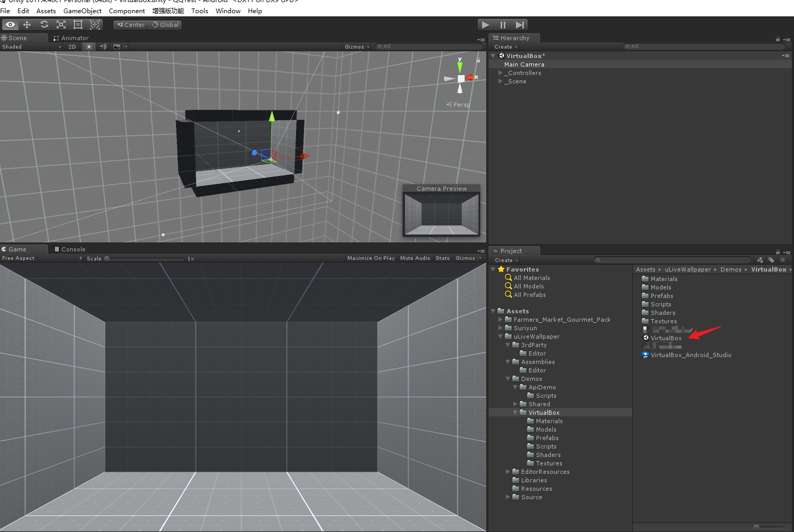Toggle 2D scene view mode
This screenshot has width=794, height=532.
tap(72, 46)
